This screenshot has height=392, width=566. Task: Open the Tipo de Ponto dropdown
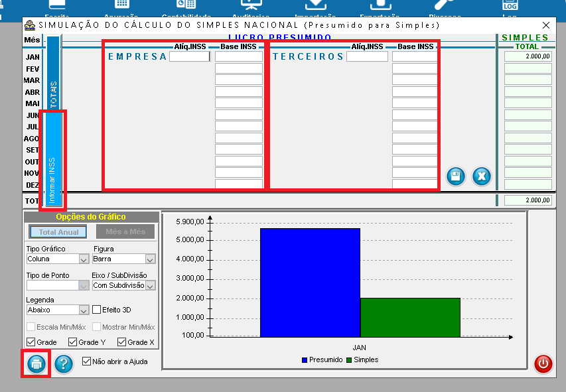point(58,285)
